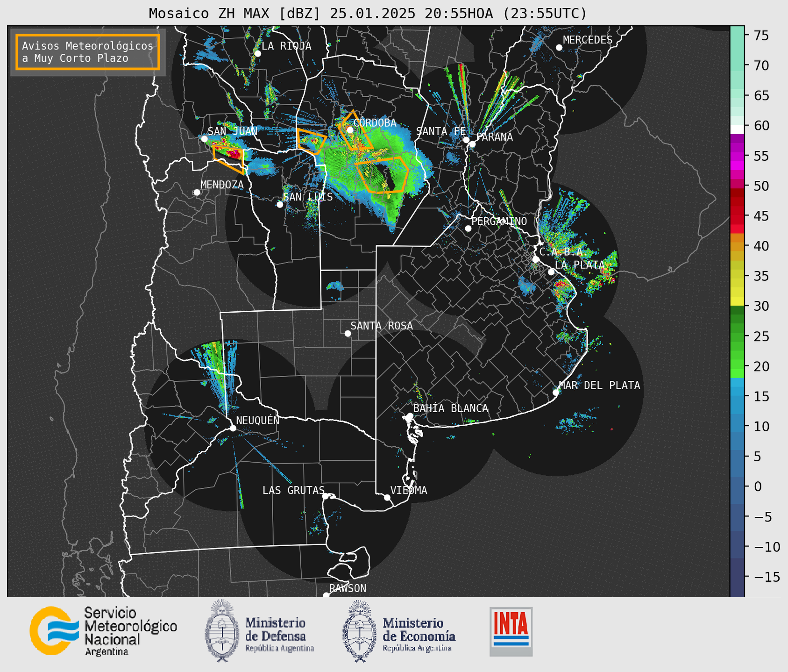The image size is (788, 672).
Task: Click the MENDOZA city label
Action: click(222, 185)
